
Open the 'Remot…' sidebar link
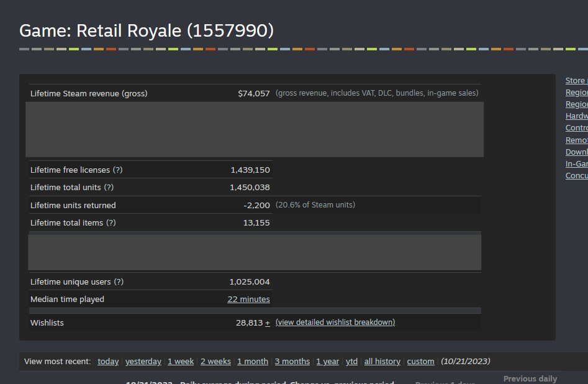tap(576, 140)
